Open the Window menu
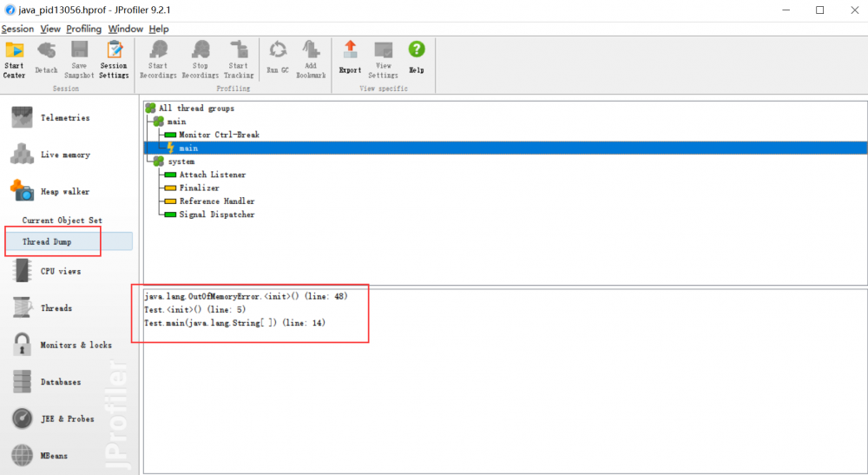The height and width of the screenshot is (475, 868). tap(126, 29)
